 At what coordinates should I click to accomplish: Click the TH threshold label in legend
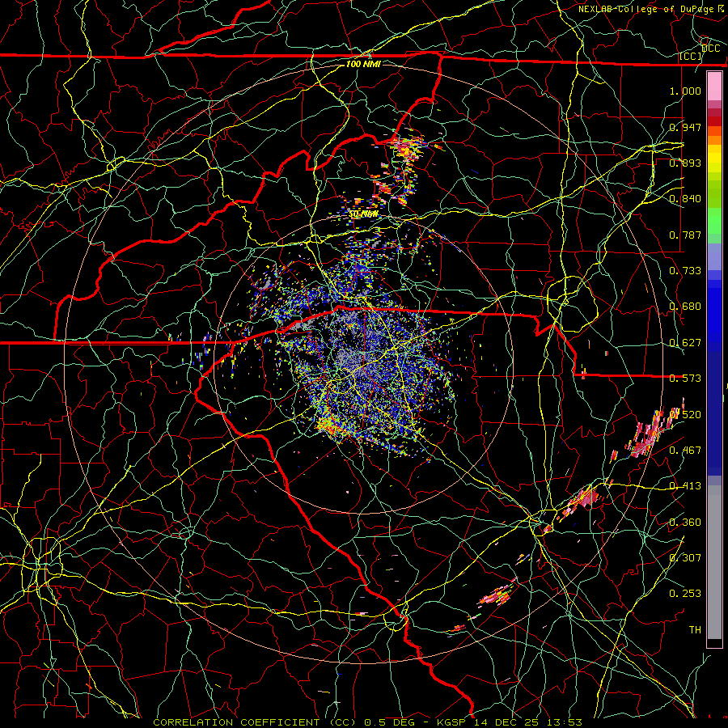pyautogui.click(x=695, y=630)
